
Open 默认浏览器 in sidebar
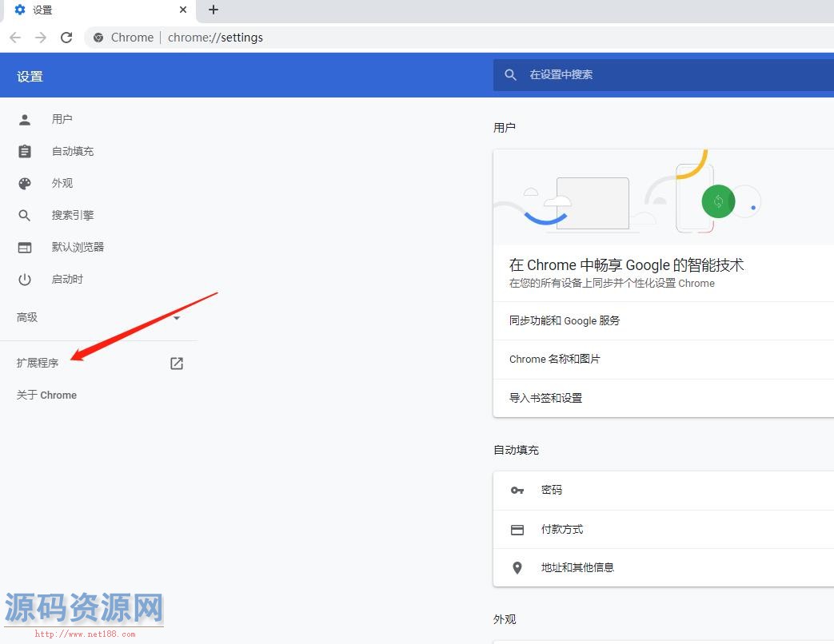tap(78, 247)
